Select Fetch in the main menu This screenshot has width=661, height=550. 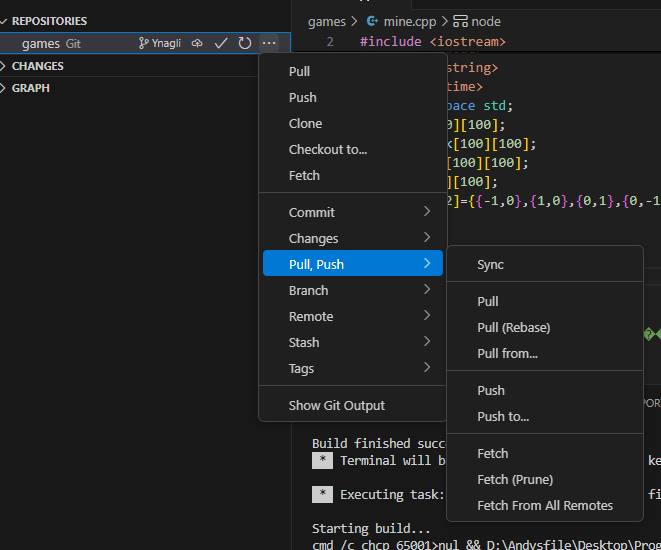click(x=352, y=176)
